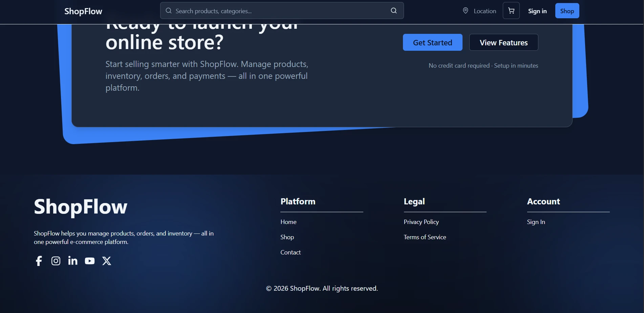Open the Terms of Service link
The image size is (644, 313).
pyautogui.click(x=425, y=237)
